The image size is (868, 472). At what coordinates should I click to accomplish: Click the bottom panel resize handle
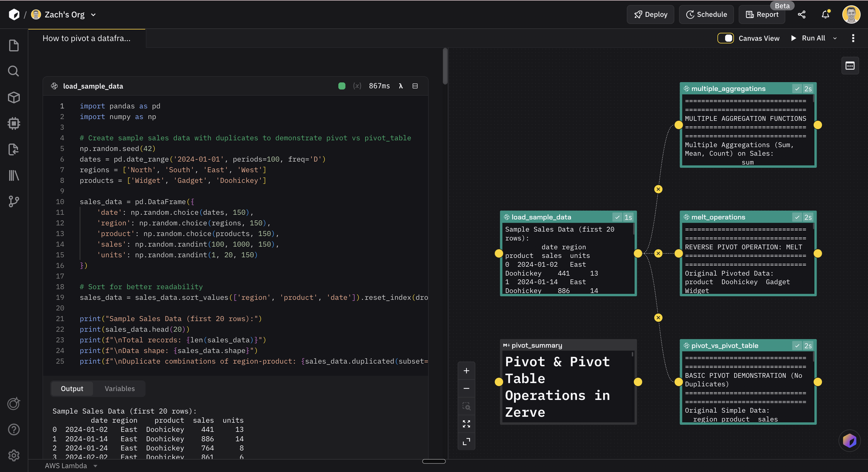(x=434, y=461)
